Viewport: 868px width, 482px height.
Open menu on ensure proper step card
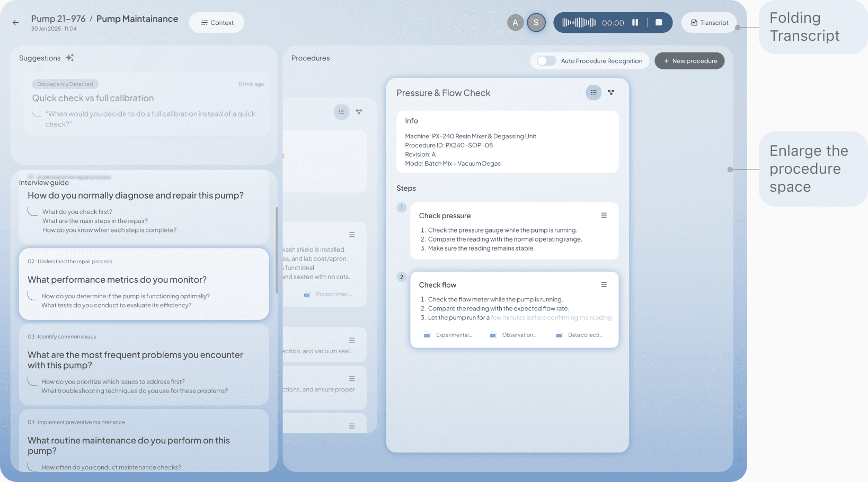pos(352,379)
